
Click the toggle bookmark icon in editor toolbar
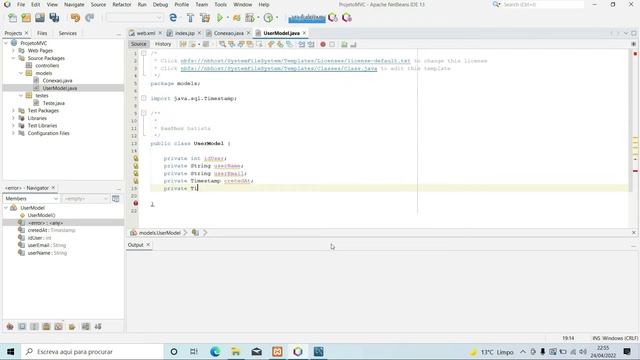click(289, 44)
